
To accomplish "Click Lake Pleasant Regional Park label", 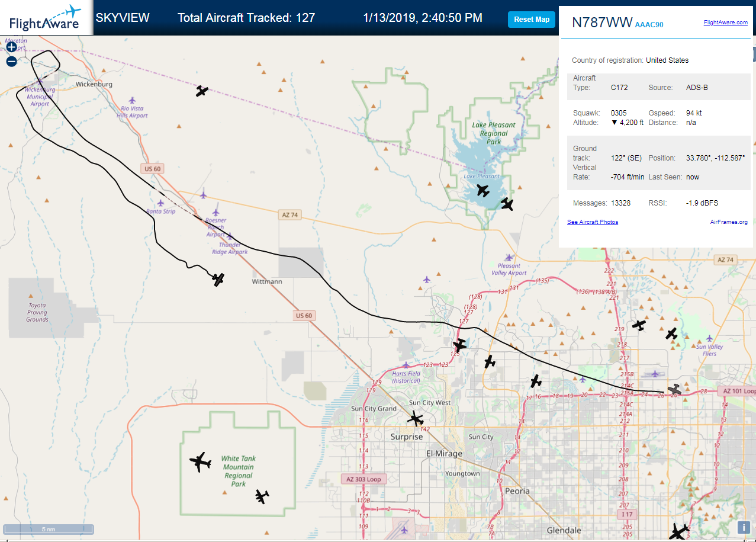I will (494, 133).
